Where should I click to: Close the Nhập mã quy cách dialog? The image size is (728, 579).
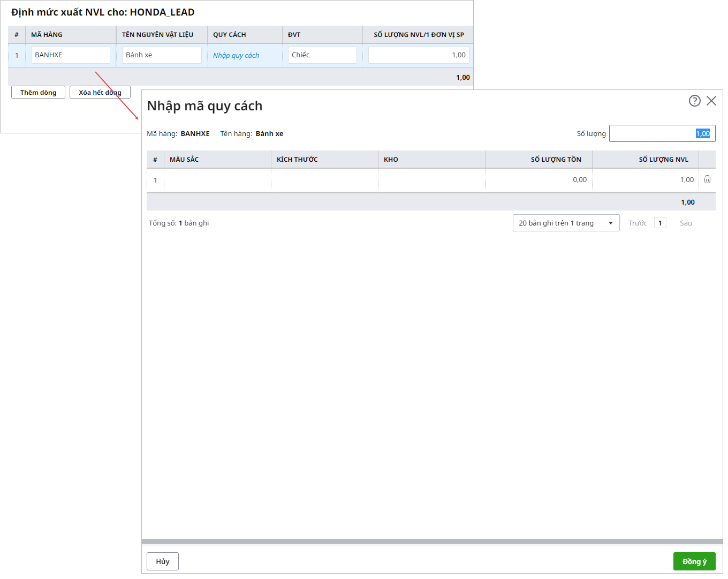[x=711, y=101]
